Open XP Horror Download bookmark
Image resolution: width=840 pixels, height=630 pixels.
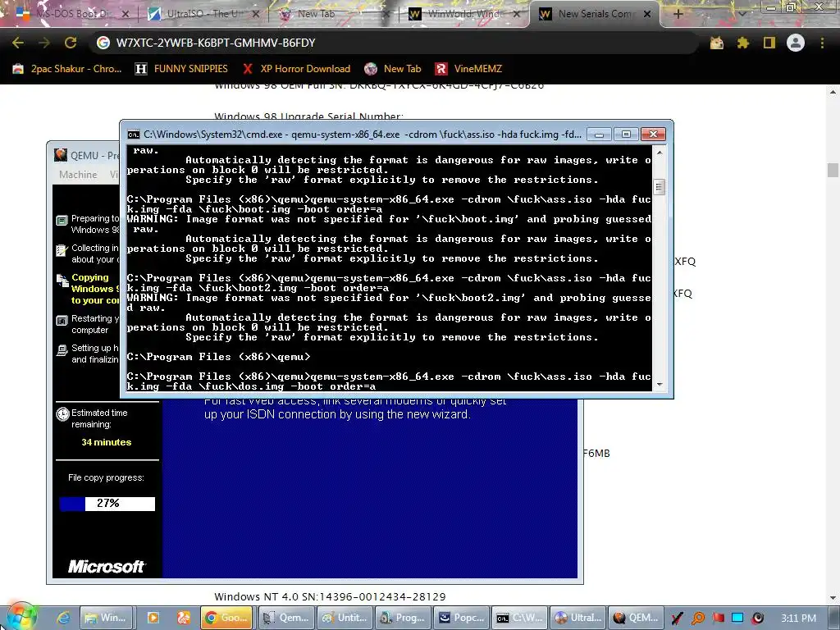[295, 69]
